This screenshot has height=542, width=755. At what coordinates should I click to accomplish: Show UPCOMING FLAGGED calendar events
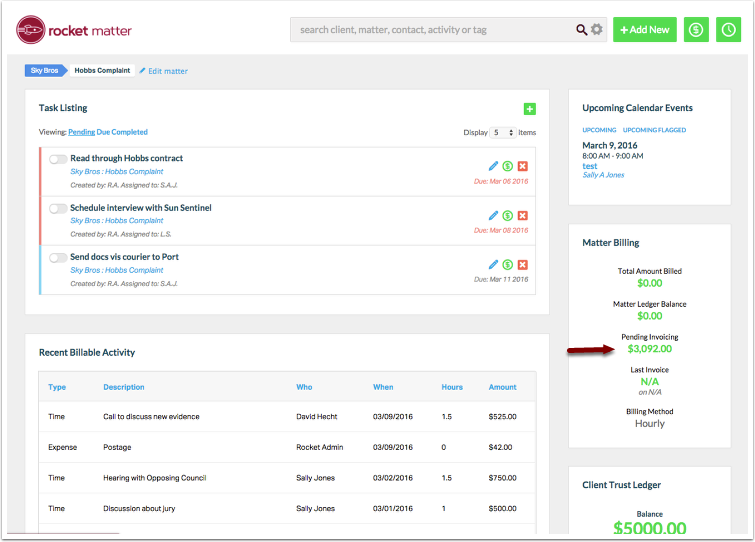point(654,130)
